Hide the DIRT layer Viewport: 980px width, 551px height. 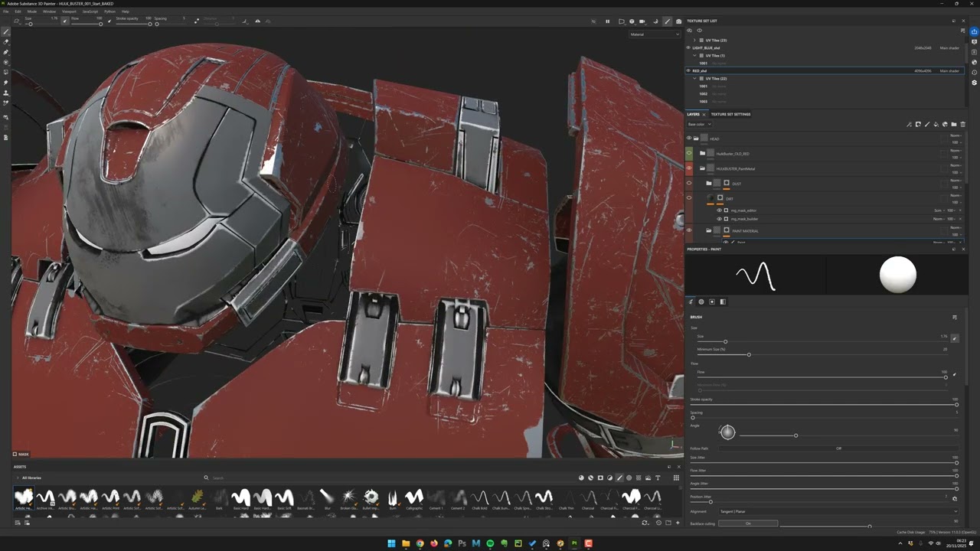click(x=689, y=198)
